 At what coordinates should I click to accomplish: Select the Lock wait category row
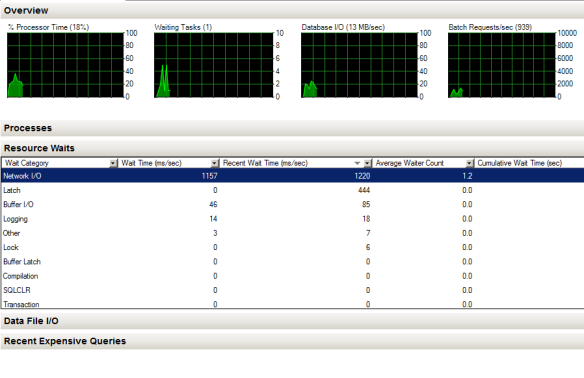click(292, 247)
